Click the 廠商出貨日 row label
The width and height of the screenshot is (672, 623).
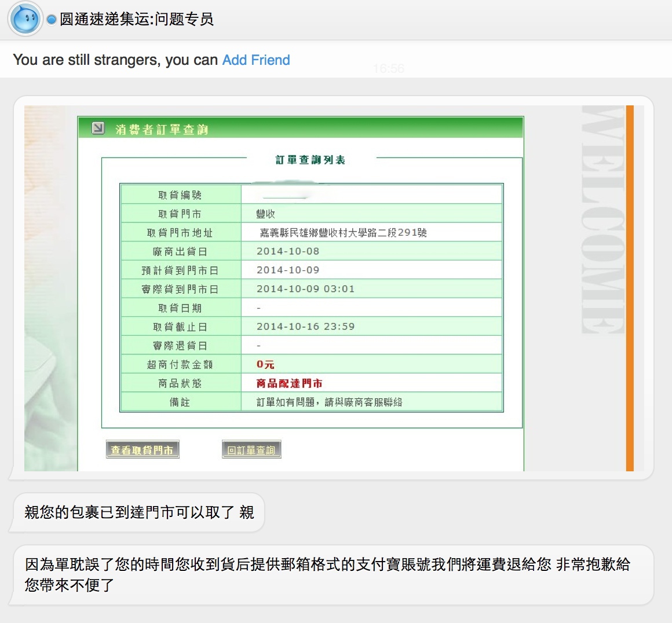pos(180,251)
